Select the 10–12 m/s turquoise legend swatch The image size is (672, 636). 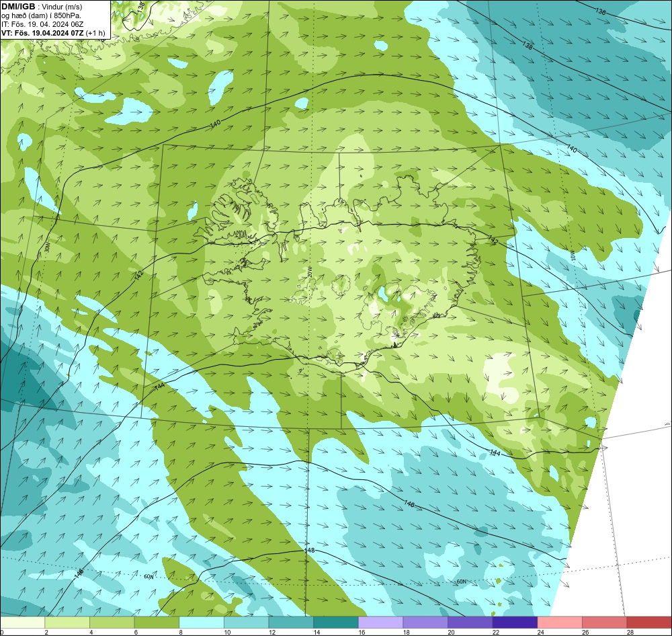pos(247,622)
